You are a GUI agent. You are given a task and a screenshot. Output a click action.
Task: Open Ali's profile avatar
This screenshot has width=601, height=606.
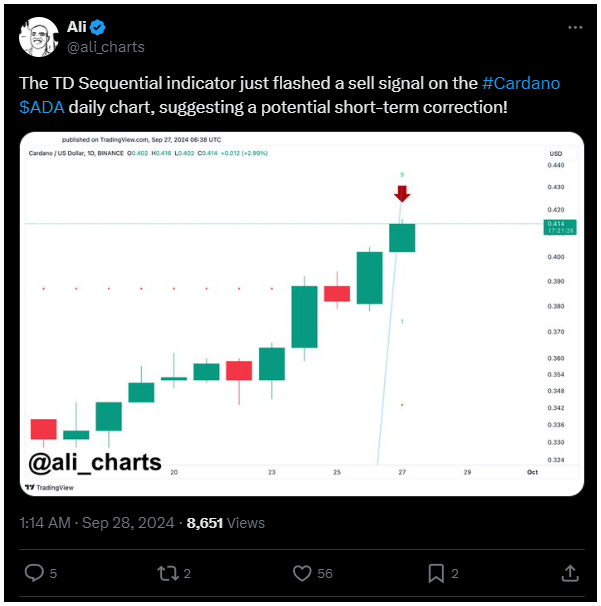[39, 36]
